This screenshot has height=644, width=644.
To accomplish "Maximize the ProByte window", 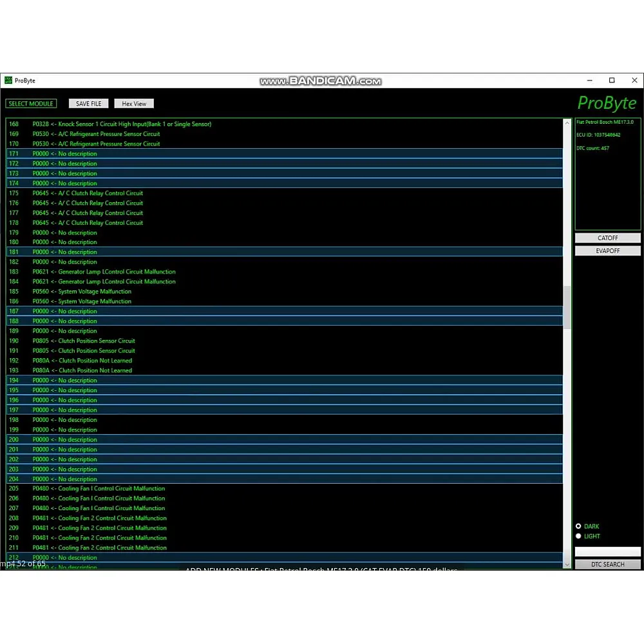I will (612, 80).
